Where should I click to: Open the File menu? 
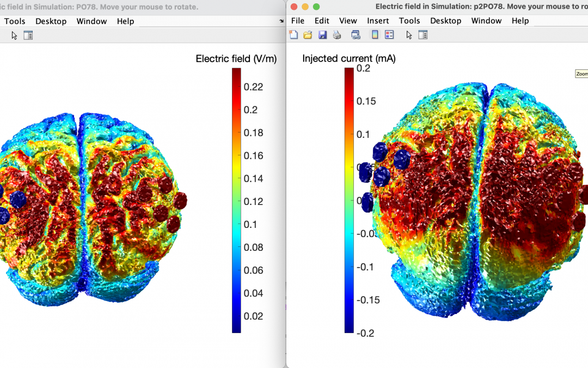point(298,21)
